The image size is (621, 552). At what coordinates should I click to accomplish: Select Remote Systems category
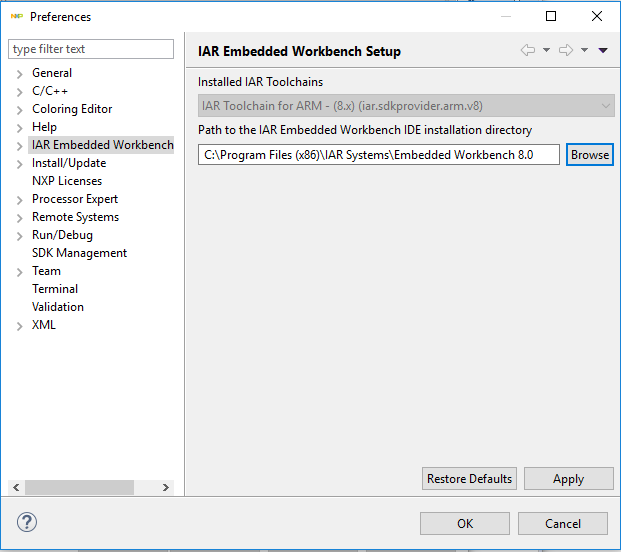[x=75, y=217]
